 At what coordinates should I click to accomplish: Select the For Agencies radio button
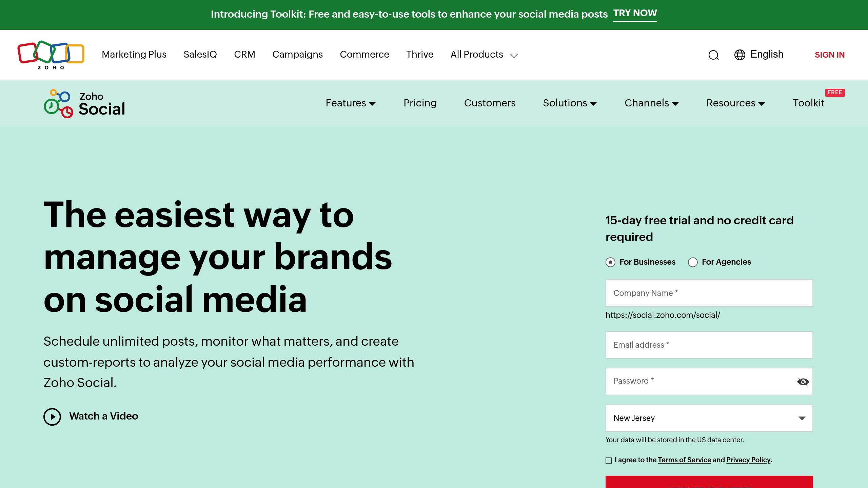coord(693,262)
